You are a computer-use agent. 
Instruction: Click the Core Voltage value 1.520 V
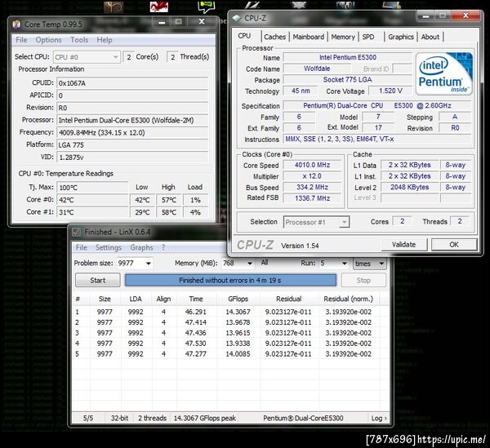[x=390, y=91]
